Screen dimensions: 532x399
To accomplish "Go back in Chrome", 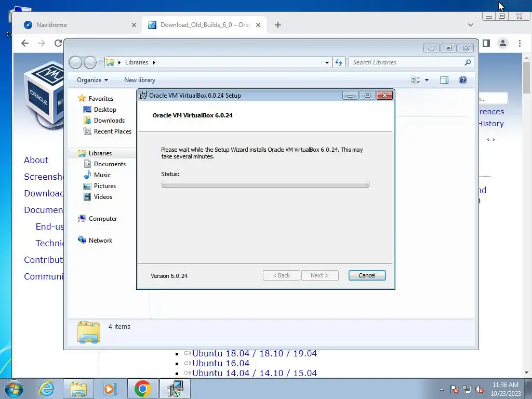I will point(25,43).
